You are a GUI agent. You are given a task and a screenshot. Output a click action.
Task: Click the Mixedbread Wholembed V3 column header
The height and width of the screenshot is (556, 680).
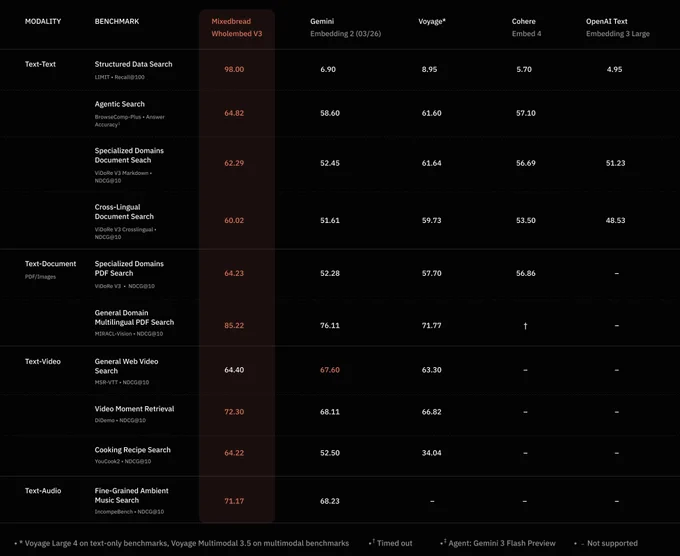237,27
